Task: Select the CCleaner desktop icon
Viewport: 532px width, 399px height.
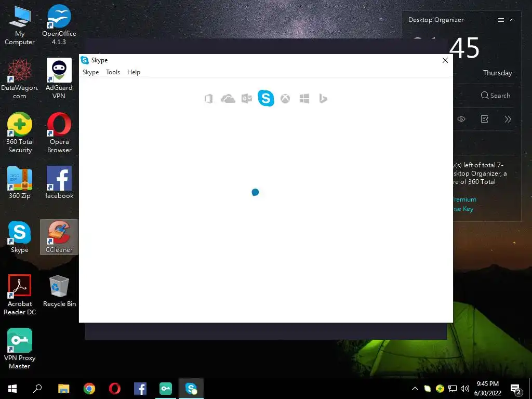Action: [59, 237]
